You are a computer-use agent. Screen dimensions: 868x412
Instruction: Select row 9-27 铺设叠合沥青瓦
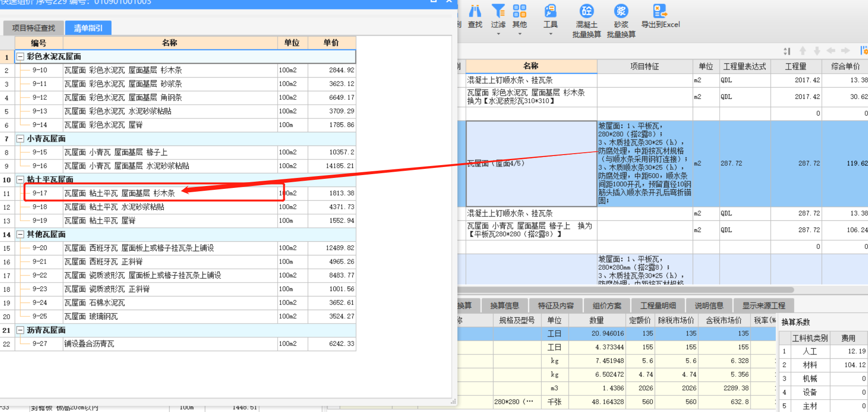[185, 344]
